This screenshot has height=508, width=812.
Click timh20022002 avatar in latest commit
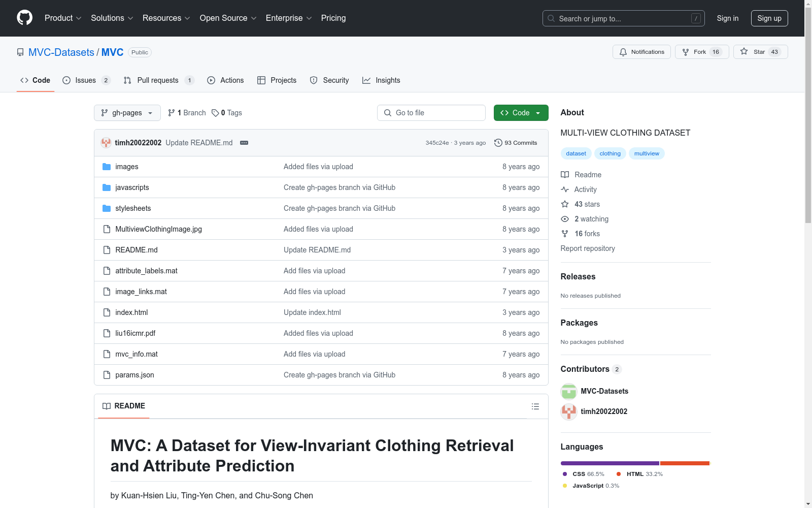click(106, 143)
